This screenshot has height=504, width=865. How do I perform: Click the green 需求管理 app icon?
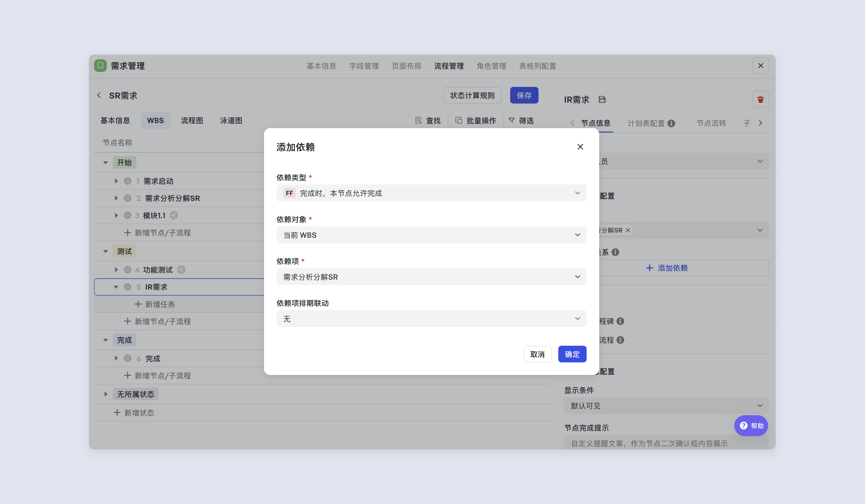point(100,65)
